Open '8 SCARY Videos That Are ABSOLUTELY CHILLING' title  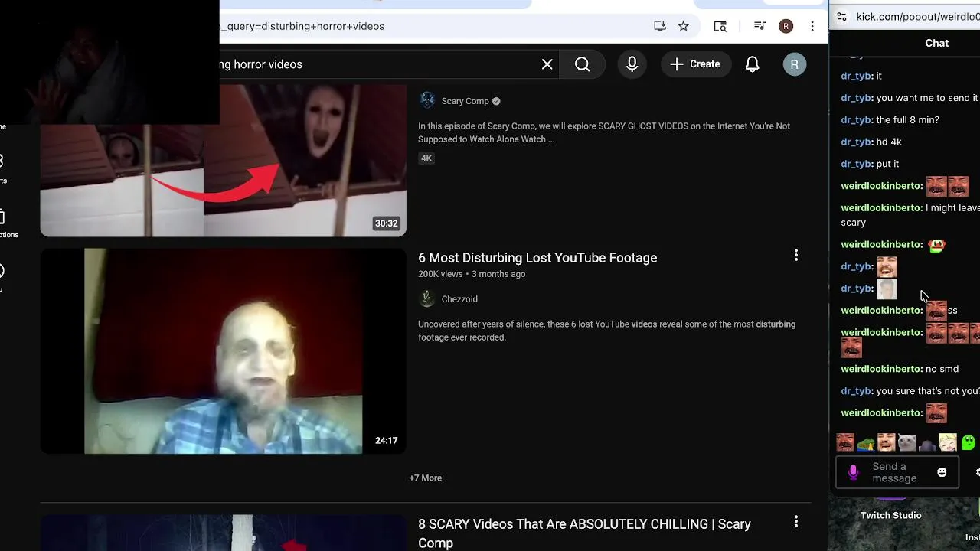click(584, 533)
